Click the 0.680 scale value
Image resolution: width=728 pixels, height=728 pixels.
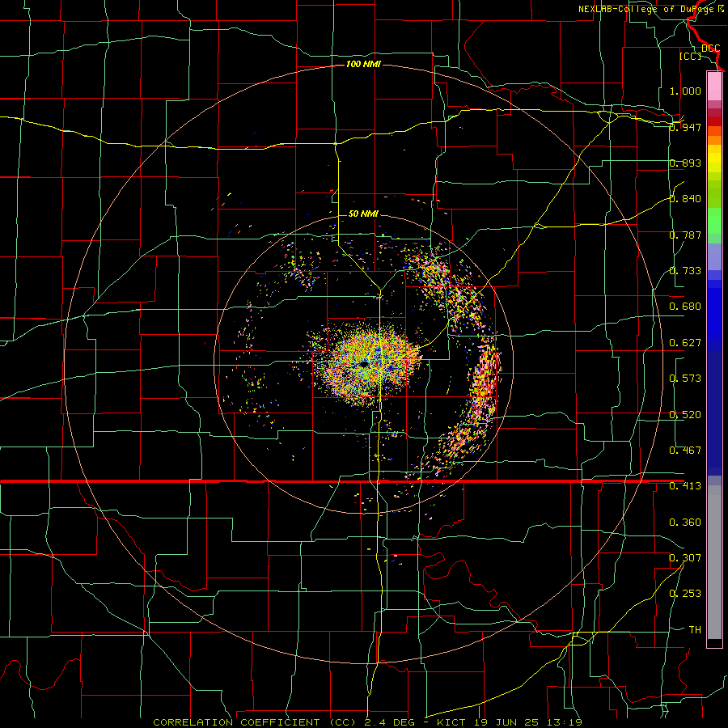tap(685, 307)
